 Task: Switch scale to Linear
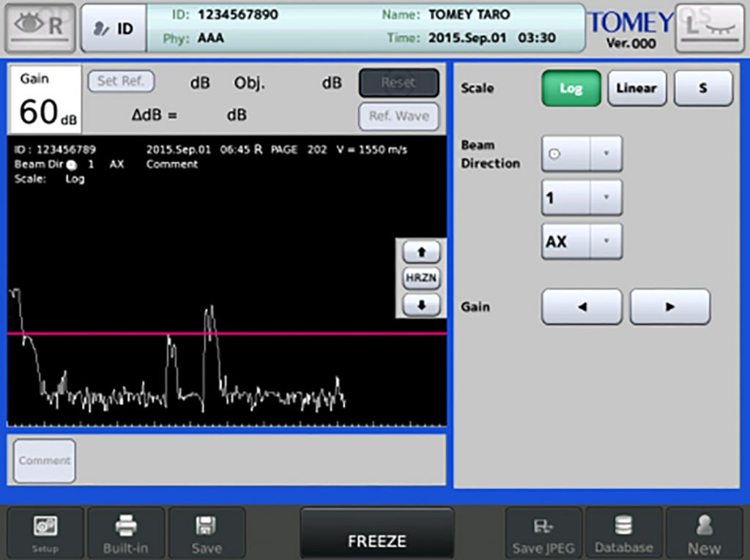(x=636, y=88)
